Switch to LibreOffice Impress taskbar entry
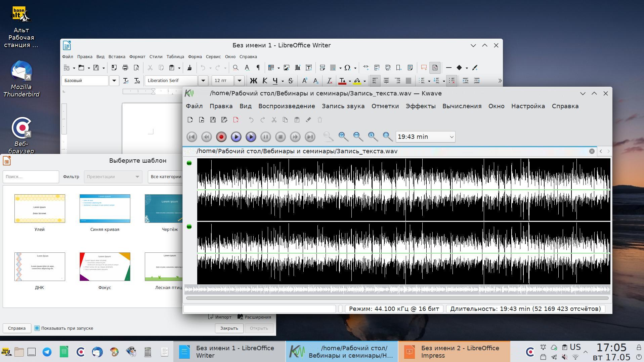 point(454,352)
